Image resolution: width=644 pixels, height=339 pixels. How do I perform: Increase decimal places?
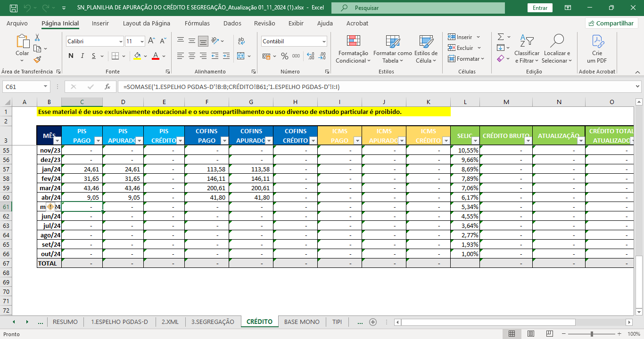point(311,56)
